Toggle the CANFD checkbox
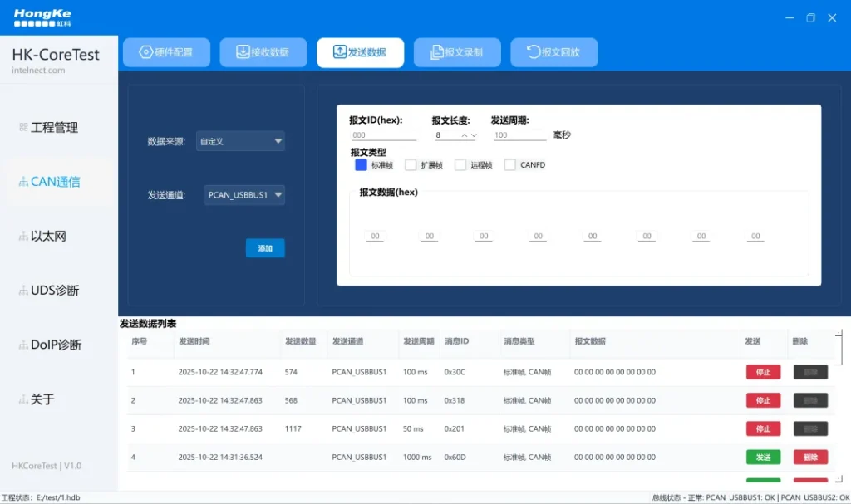The image size is (851, 504). pyautogui.click(x=510, y=165)
